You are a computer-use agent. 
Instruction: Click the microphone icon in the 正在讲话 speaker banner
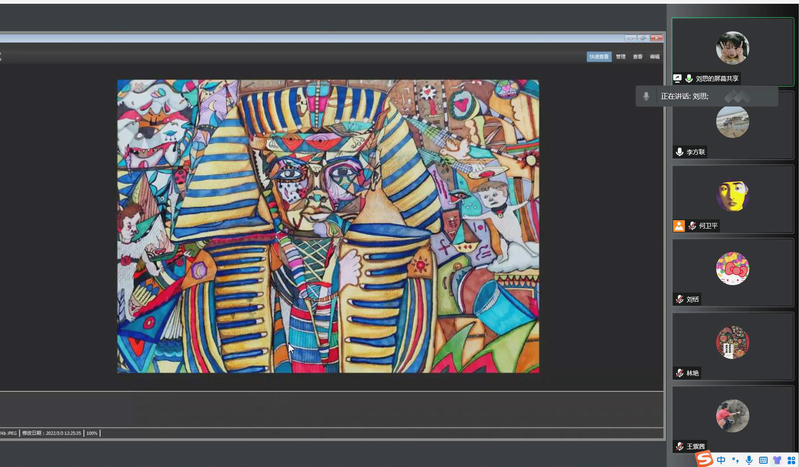tap(646, 96)
